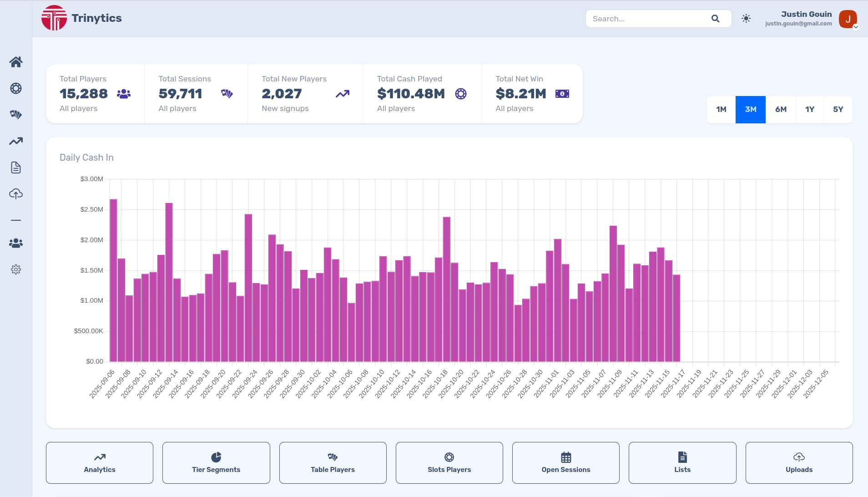Open the playing cards icon in sidebar

(x=16, y=115)
